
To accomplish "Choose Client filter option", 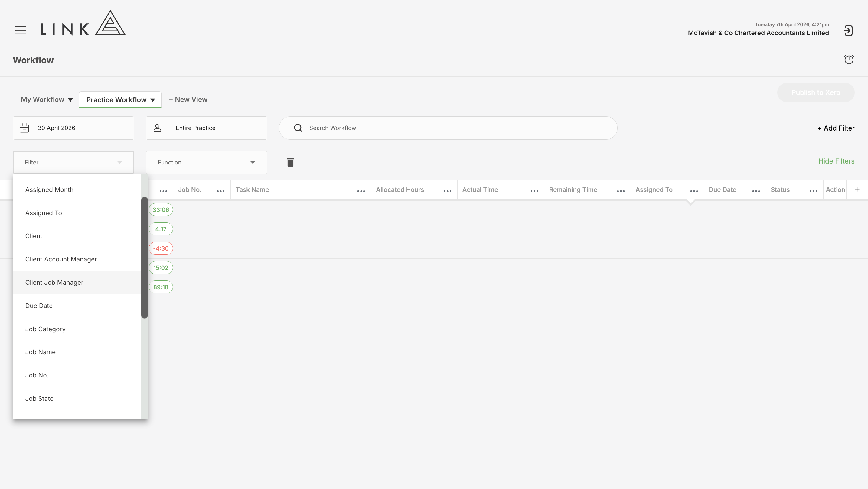I will [77, 236].
